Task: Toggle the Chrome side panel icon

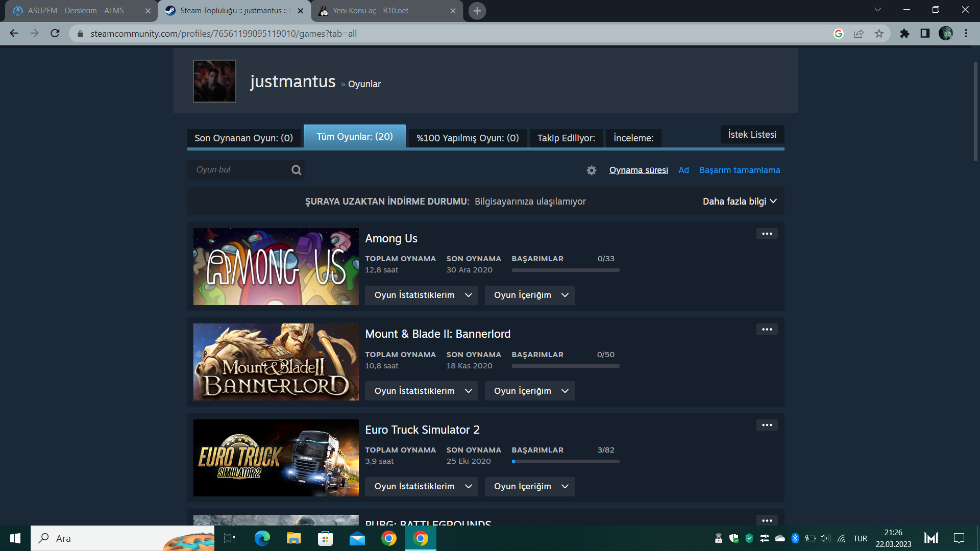Action: coord(925,34)
